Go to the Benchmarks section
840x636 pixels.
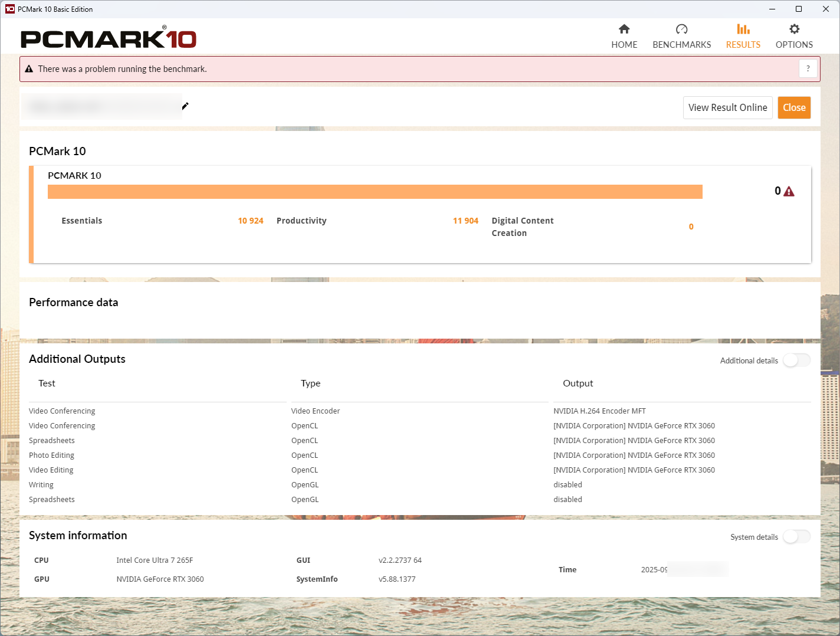click(681, 37)
